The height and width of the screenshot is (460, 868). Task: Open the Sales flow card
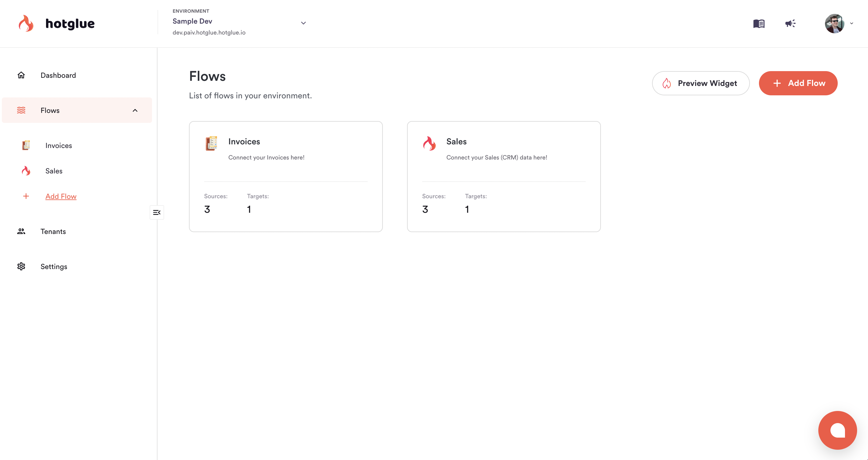[504, 176]
